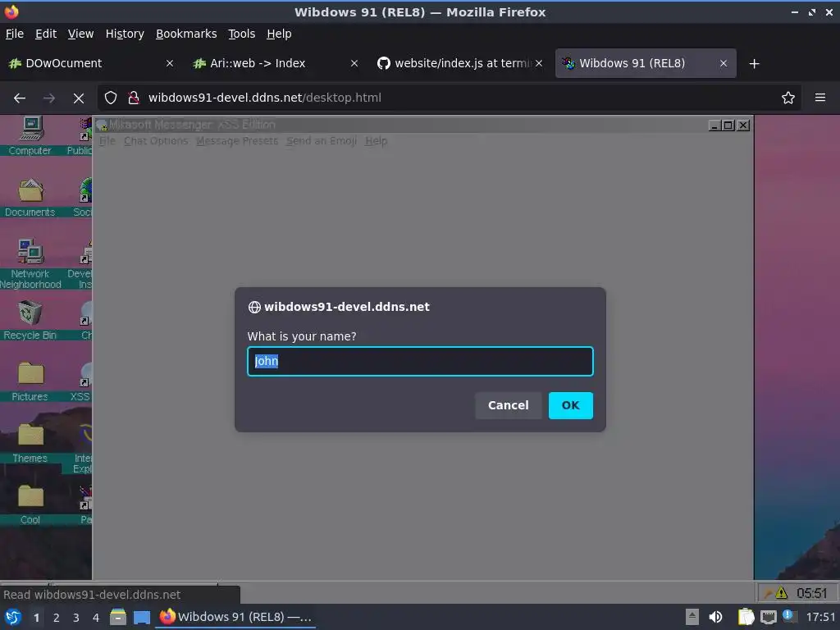
Task: View site security padlock information
Action: (133, 98)
